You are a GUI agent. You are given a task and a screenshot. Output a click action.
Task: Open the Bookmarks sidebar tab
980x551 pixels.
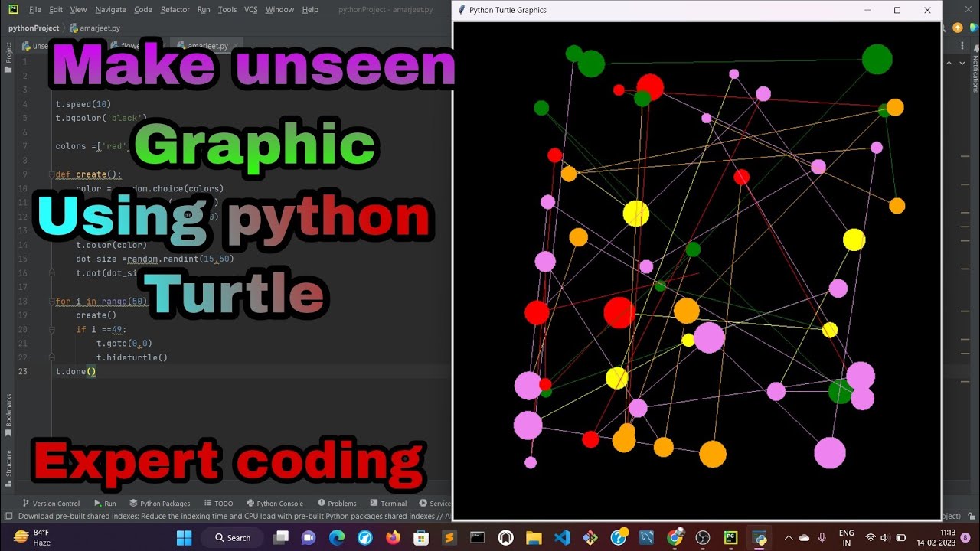click(8, 416)
